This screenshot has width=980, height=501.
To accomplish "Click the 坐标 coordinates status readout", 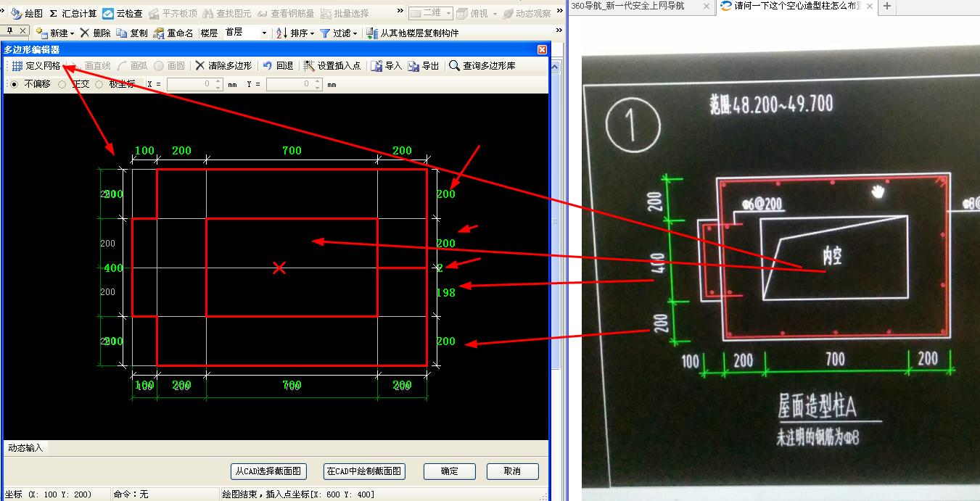I will (x=49, y=494).
